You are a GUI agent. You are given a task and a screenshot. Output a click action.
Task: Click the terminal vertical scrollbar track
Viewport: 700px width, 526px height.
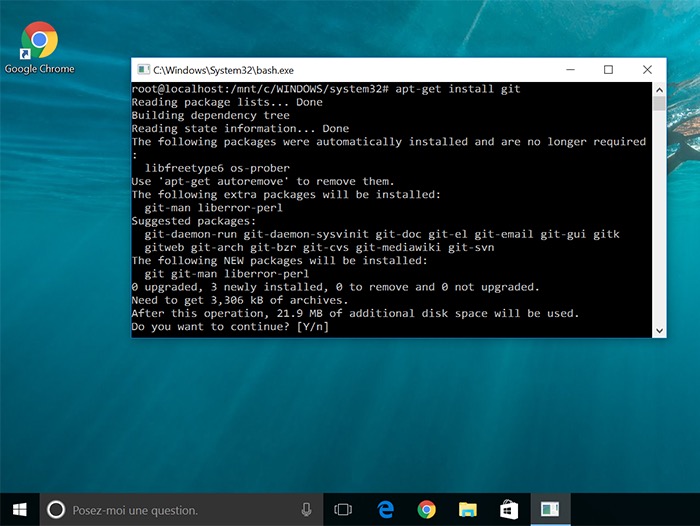coord(659,220)
